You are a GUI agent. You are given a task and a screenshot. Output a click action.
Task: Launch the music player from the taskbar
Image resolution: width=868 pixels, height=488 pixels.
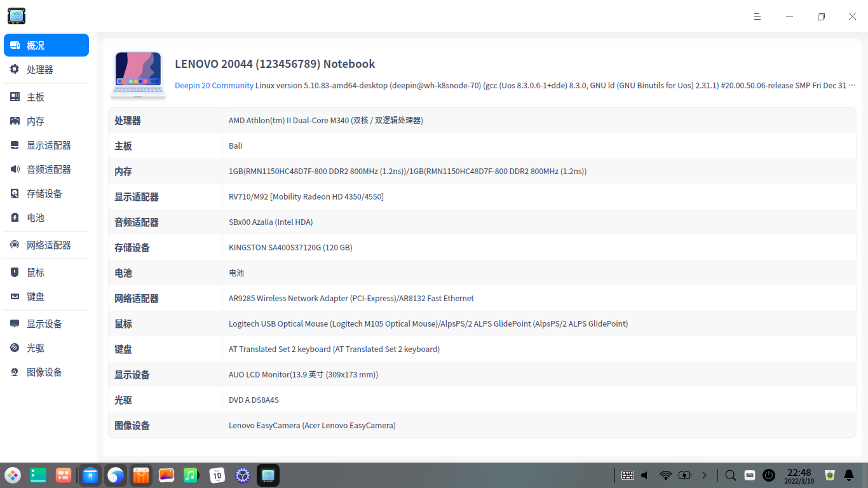click(192, 475)
